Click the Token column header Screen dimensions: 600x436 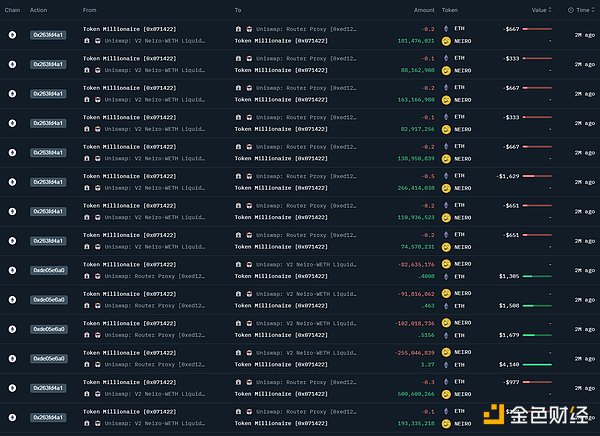click(450, 10)
